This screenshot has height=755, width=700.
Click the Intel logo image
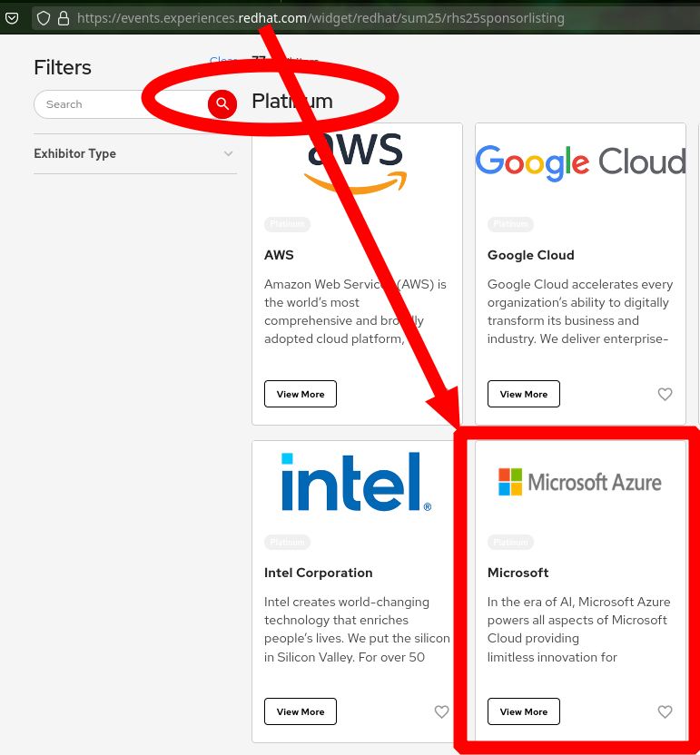coord(357,482)
